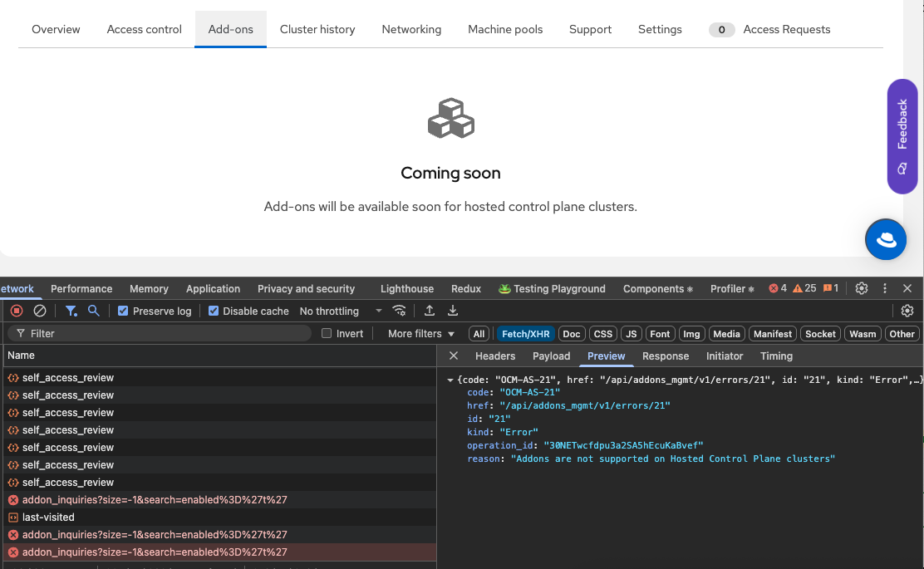
Task: Expand the More filters dropdown
Action: (x=421, y=333)
